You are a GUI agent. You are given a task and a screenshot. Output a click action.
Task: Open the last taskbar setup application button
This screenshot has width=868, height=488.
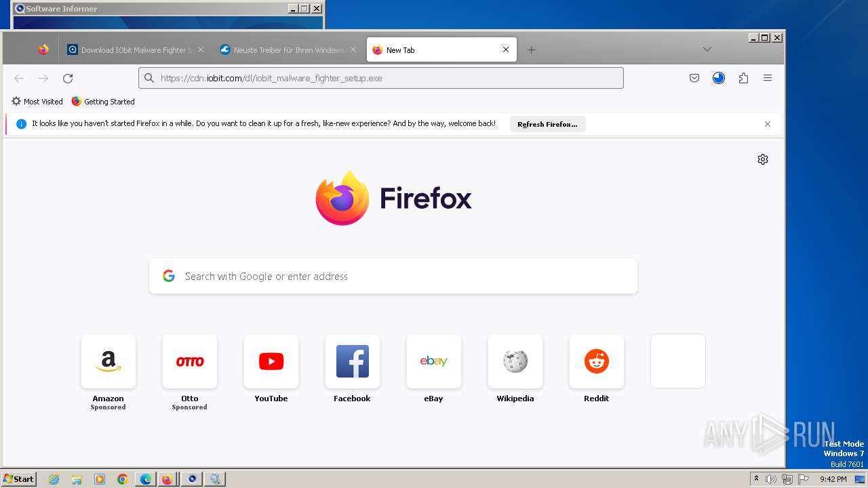pos(215,479)
